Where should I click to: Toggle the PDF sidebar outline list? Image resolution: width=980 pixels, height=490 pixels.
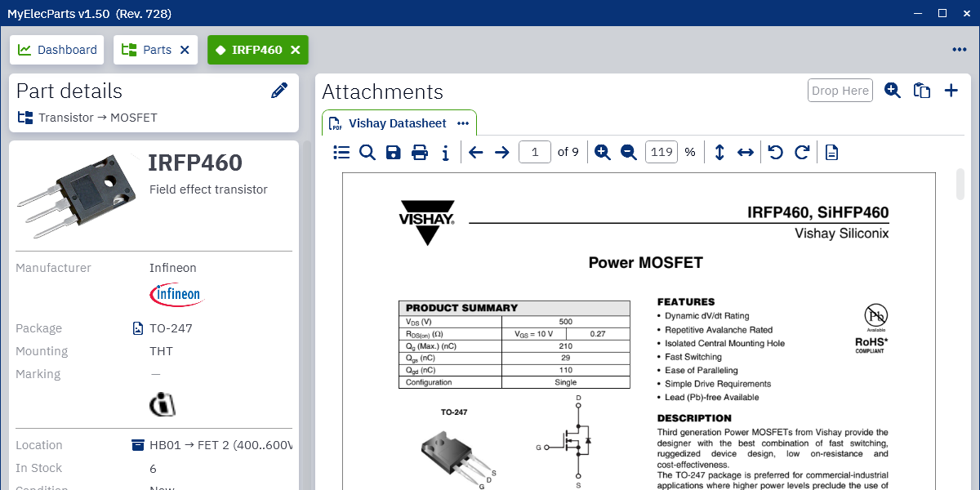(x=341, y=152)
